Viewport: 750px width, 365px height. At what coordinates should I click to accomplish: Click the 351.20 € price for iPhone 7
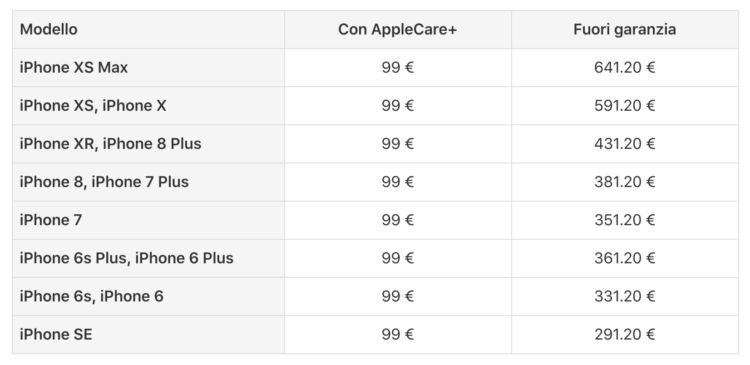625,220
